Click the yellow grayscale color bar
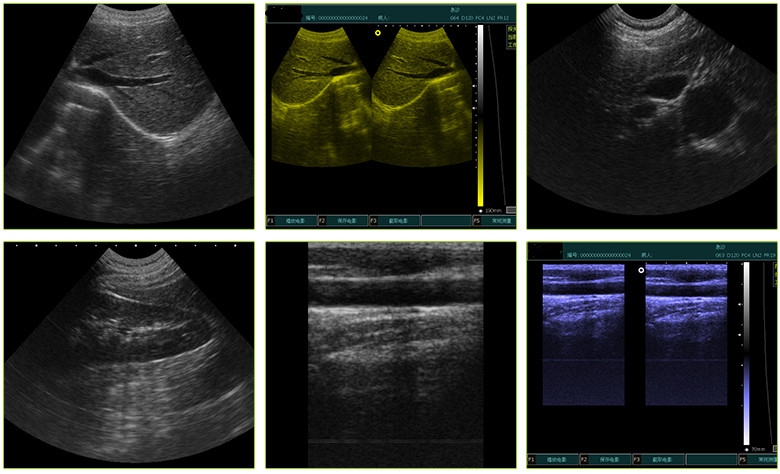This screenshot has width=780, height=474. coord(480,115)
